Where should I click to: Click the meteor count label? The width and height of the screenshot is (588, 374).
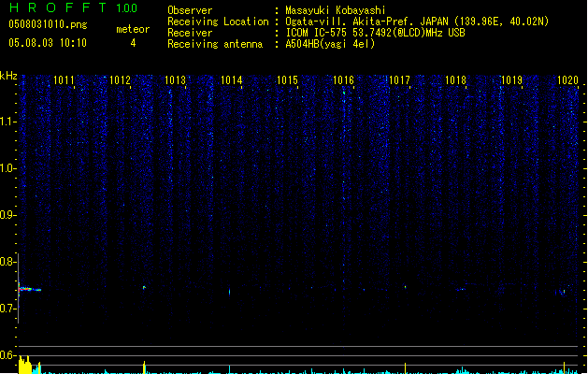[x=133, y=29]
